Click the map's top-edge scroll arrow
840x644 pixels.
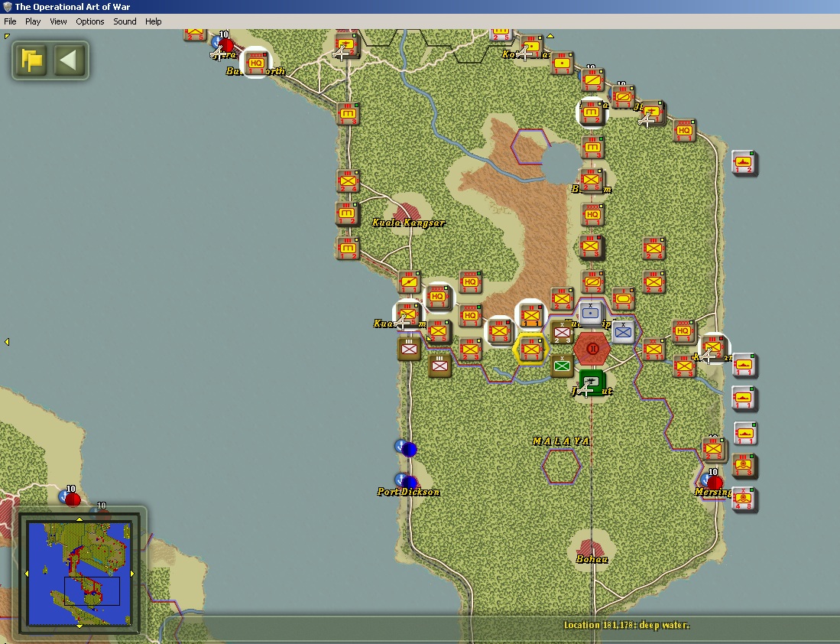pyautogui.click(x=550, y=37)
